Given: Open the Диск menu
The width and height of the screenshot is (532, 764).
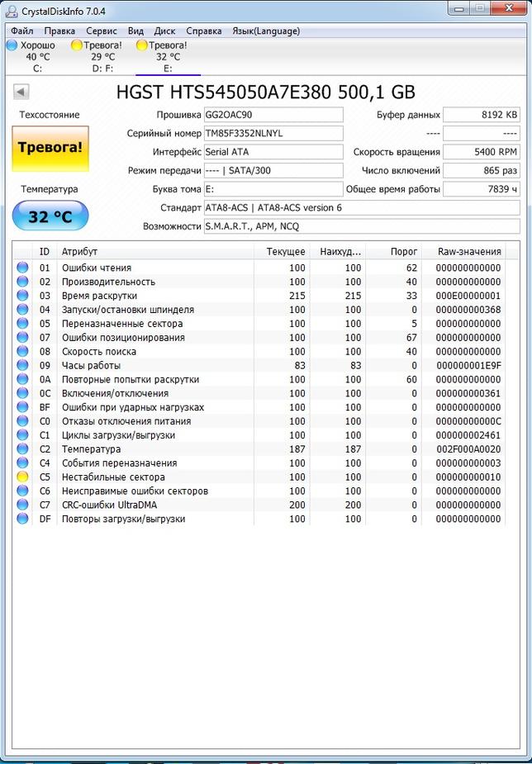Looking at the screenshot, I should pos(164,31).
